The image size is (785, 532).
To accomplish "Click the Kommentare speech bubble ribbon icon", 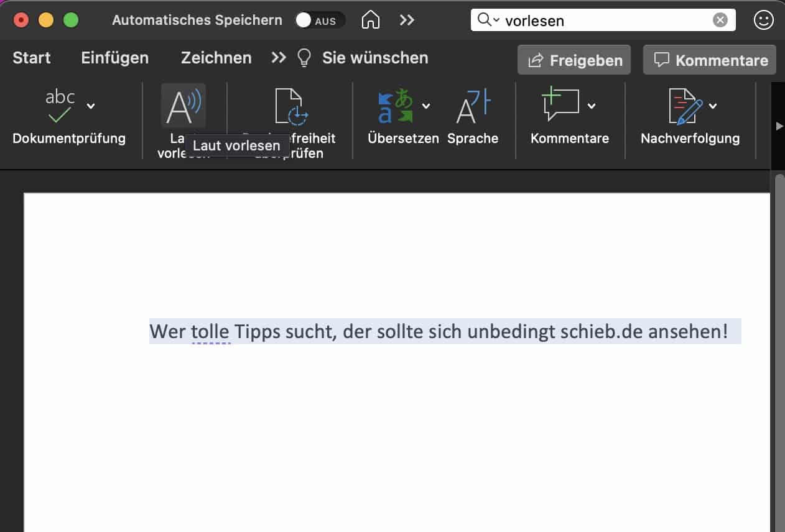I will (x=561, y=106).
